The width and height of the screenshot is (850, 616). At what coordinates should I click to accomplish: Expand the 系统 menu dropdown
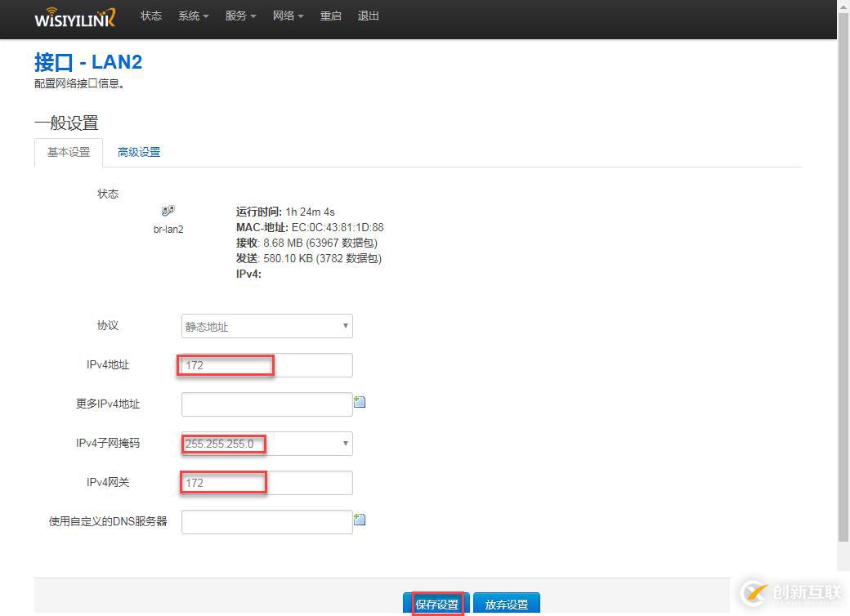point(193,16)
